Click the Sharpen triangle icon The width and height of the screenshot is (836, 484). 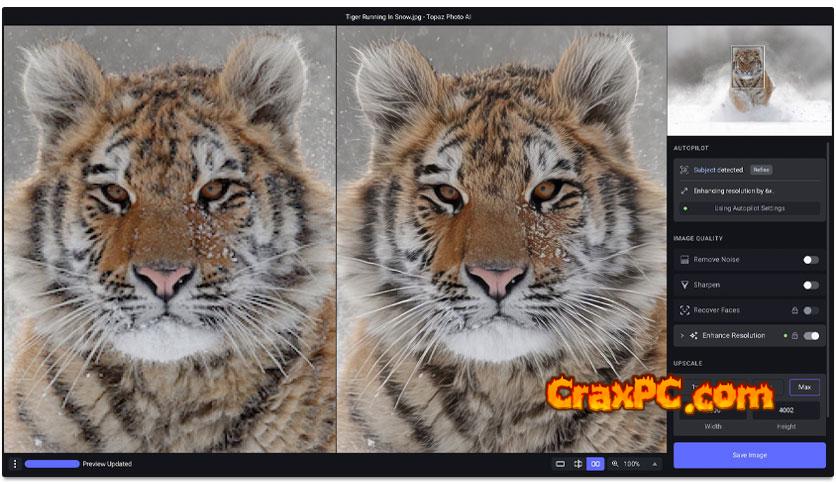click(685, 285)
